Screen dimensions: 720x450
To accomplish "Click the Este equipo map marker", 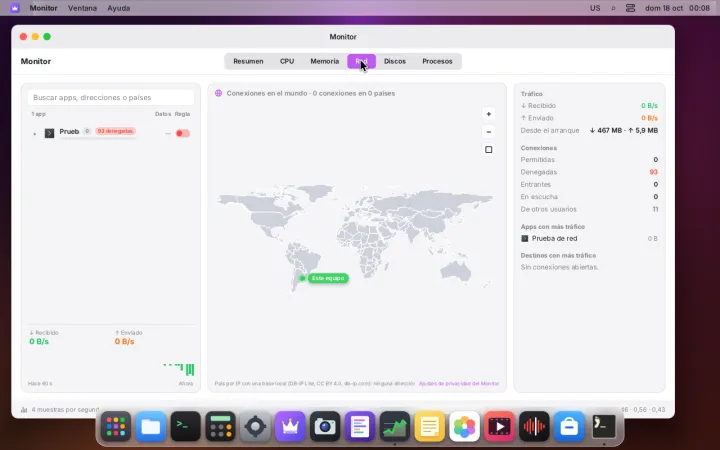I will coord(328,278).
